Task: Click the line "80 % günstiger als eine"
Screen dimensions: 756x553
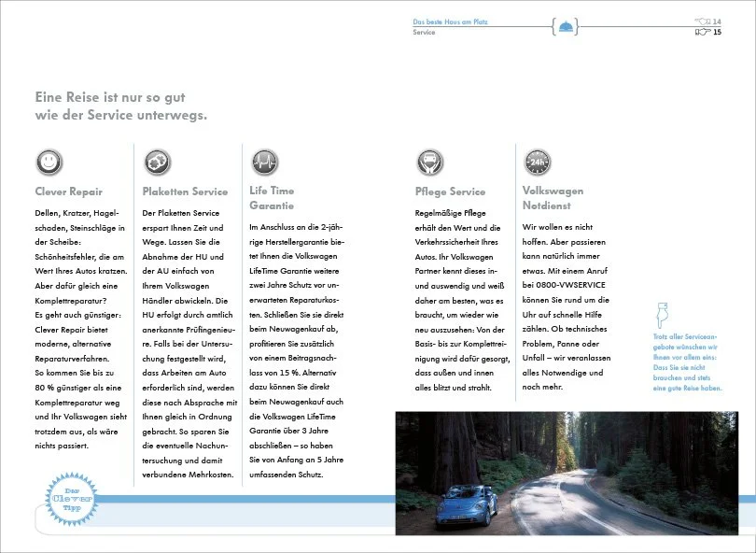Action: pyautogui.click(x=78, y=388)
